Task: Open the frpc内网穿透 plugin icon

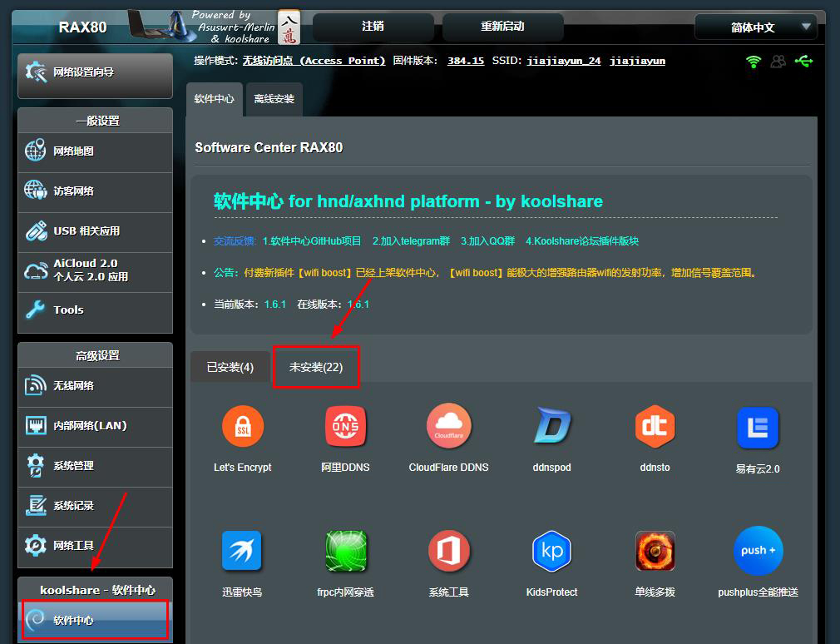Action: click(x=345, y=551)
